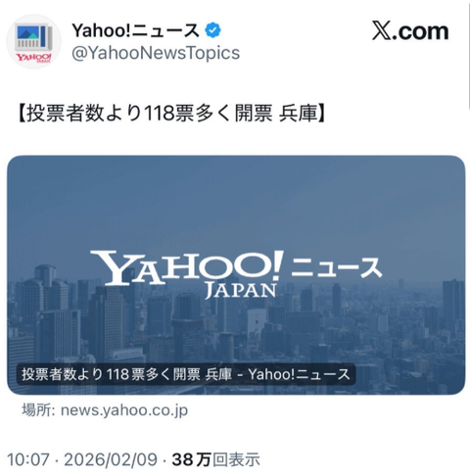Open the @YahooNewsTopics handle

click(156, 53)
